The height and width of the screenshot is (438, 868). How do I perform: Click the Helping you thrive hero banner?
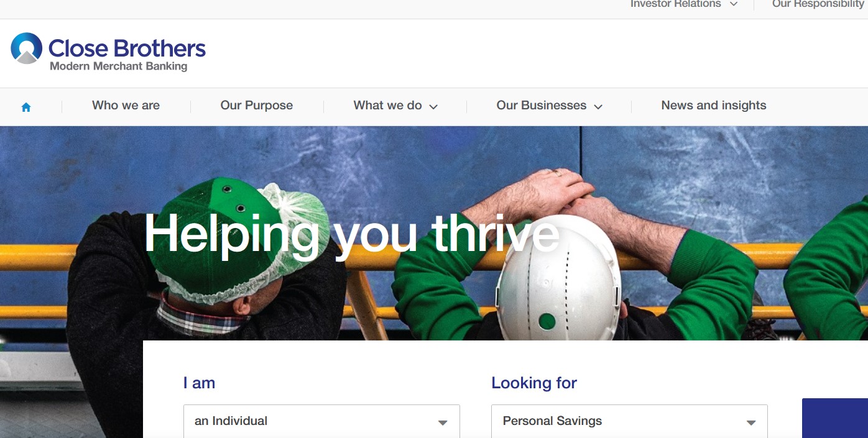(352, 234)
